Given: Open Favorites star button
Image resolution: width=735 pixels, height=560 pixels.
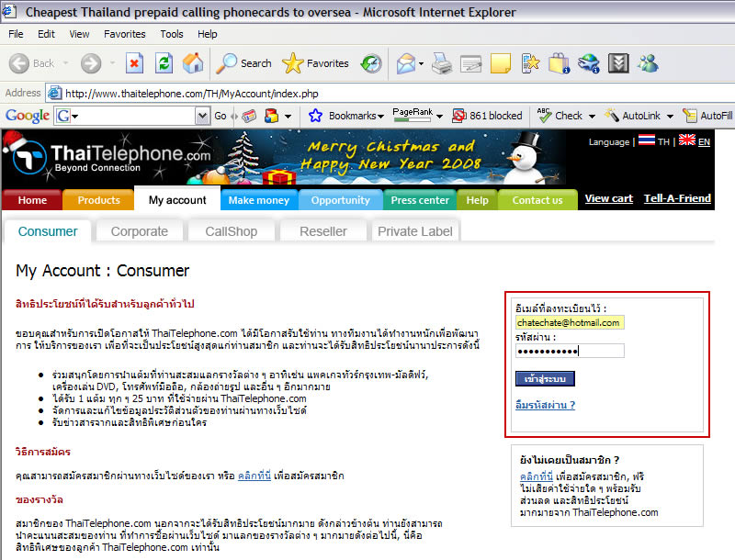Looking at the screenshot, I should [x=315, y=63].
